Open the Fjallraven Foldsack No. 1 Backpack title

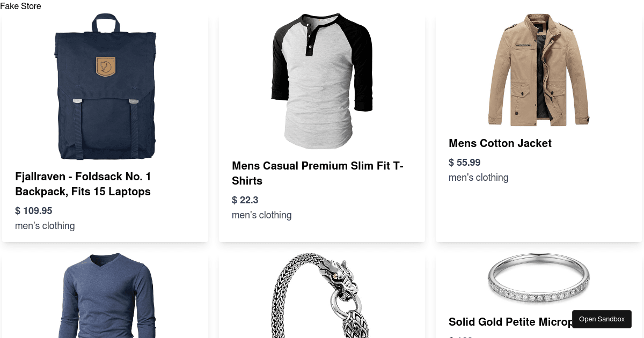(83, 184)
